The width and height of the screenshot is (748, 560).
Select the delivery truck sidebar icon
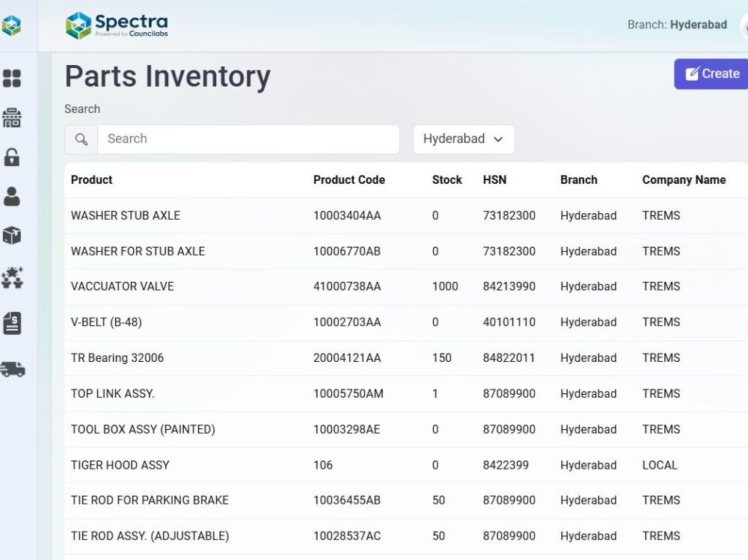pyautogui.click(x=13, y=369)
